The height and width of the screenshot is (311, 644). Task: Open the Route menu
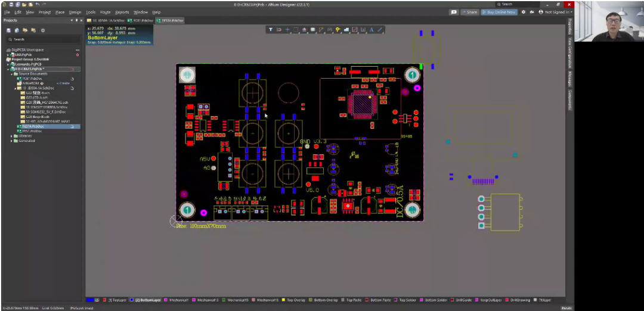point(105,12)
